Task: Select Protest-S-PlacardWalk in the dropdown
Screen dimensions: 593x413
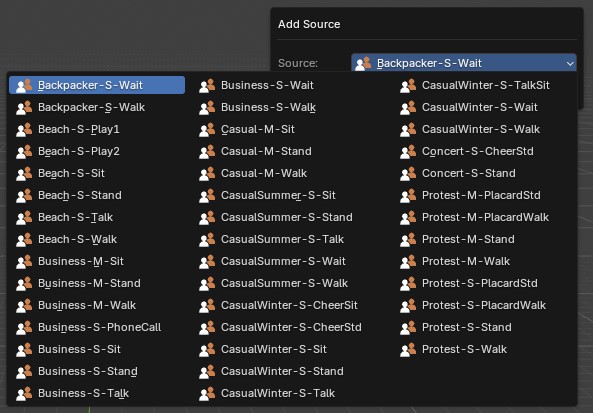Action: click(x=485, y=305)
